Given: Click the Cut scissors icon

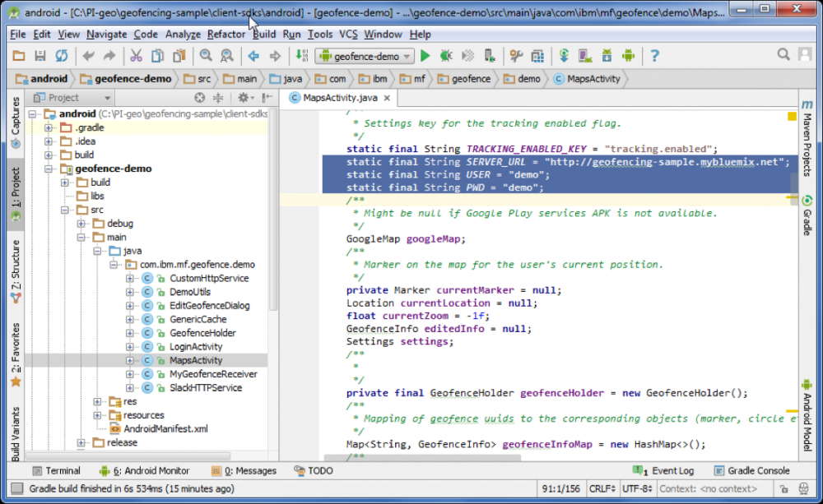Looking at the screenshot, I should 136,56.
